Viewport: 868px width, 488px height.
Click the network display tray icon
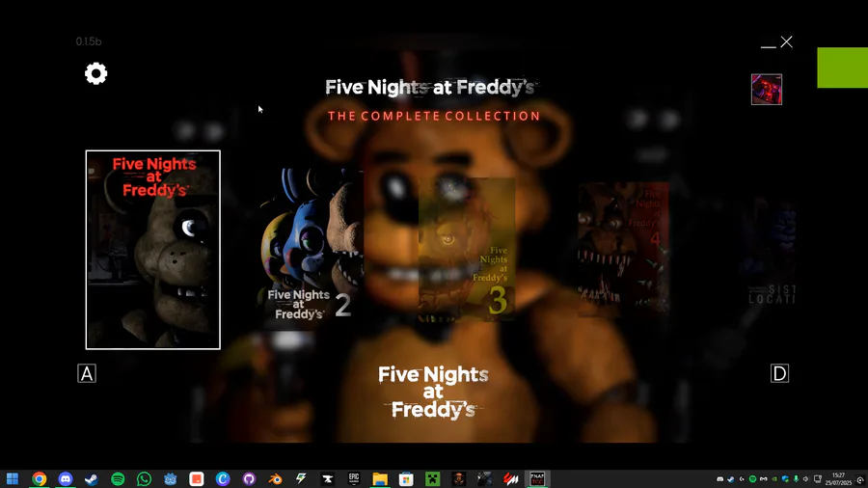(818, 479)
